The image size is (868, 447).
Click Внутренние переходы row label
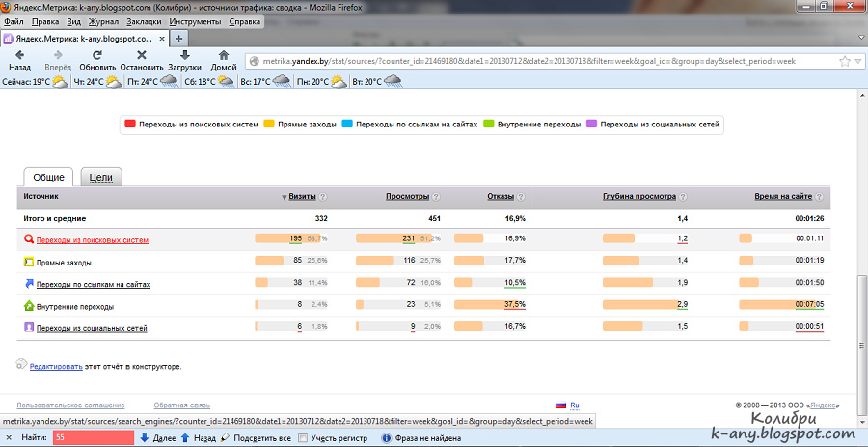[75, 306]
